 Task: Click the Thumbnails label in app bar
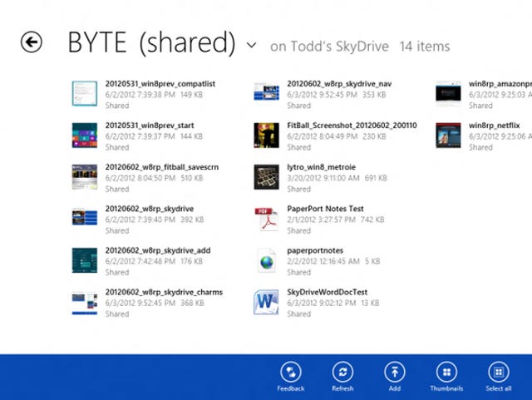[446, 388]
